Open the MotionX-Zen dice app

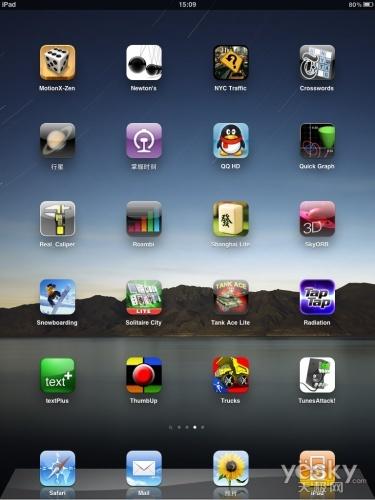click(x=57, y=63)
